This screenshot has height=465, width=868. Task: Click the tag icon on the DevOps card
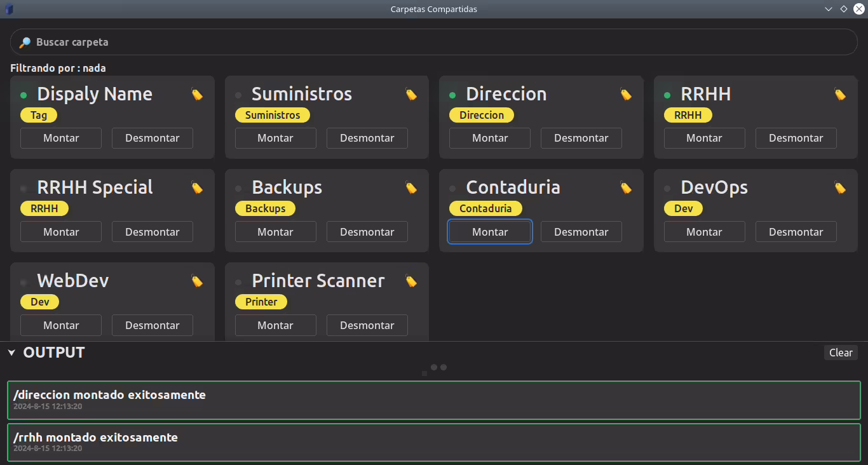840,187
